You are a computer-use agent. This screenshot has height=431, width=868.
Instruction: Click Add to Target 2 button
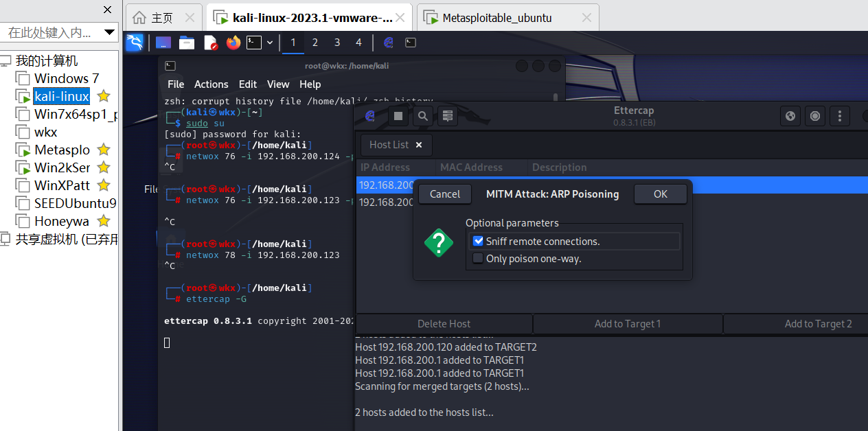coord(796,324)
